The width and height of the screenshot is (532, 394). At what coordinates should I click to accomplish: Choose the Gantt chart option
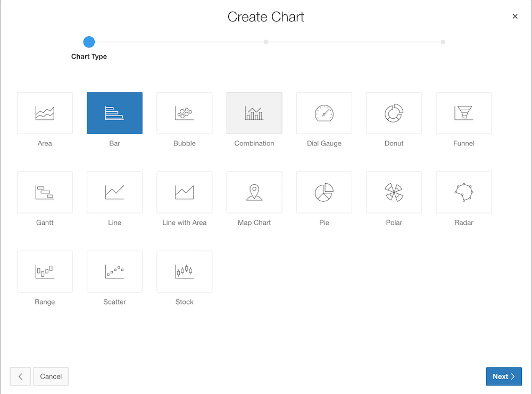point(45,192)
